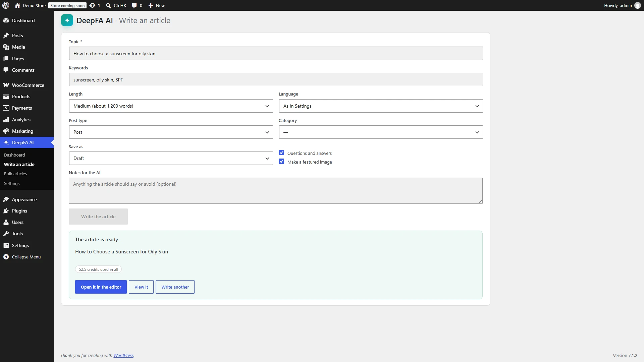Click the Notes for the AI textarea

click(276, 191)
